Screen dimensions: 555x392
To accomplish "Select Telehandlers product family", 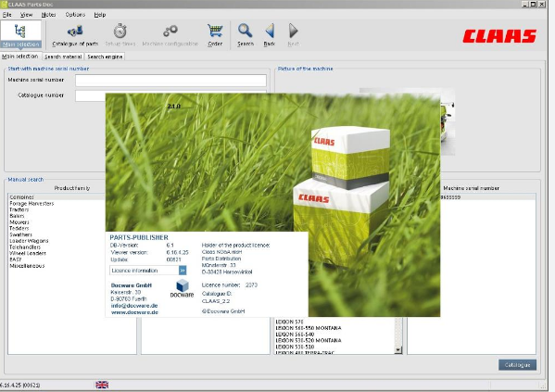I will (25, 247).
